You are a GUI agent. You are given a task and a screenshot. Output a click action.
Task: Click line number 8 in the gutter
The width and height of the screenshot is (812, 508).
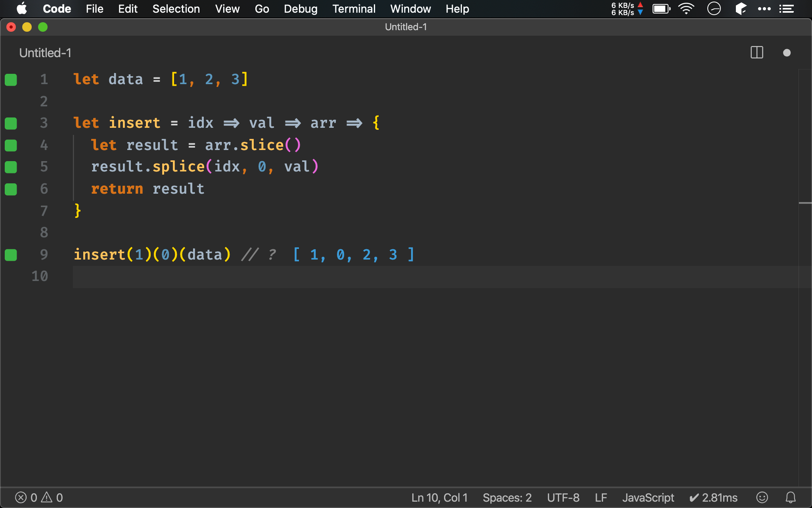[x=44, y=233]
